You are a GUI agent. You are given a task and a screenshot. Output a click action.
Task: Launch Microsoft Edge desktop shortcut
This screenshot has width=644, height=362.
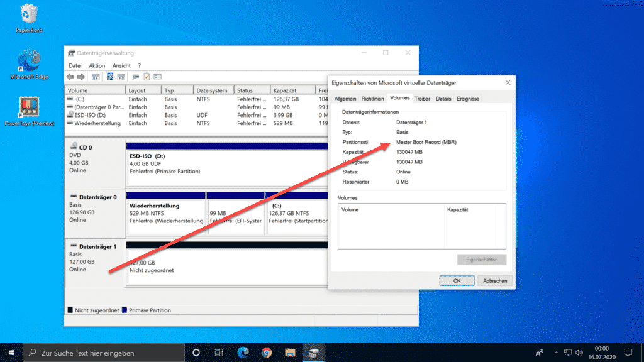click(29, 65)
